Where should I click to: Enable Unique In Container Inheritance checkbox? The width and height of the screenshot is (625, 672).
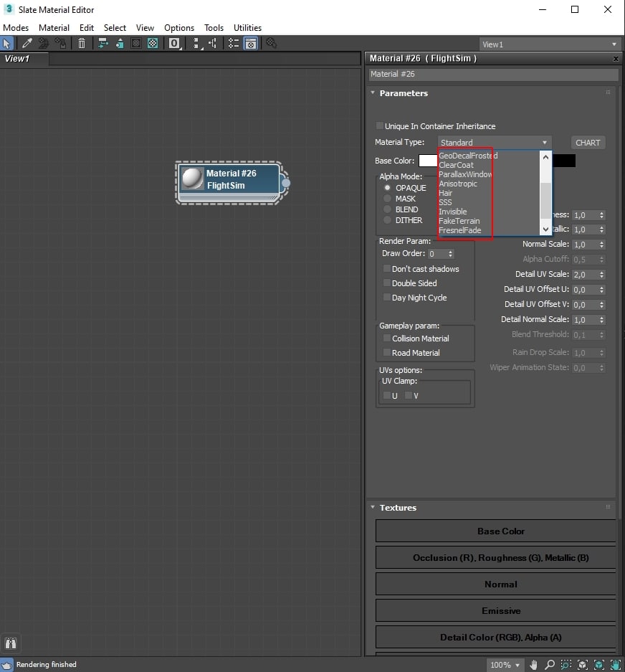point(380,126)
